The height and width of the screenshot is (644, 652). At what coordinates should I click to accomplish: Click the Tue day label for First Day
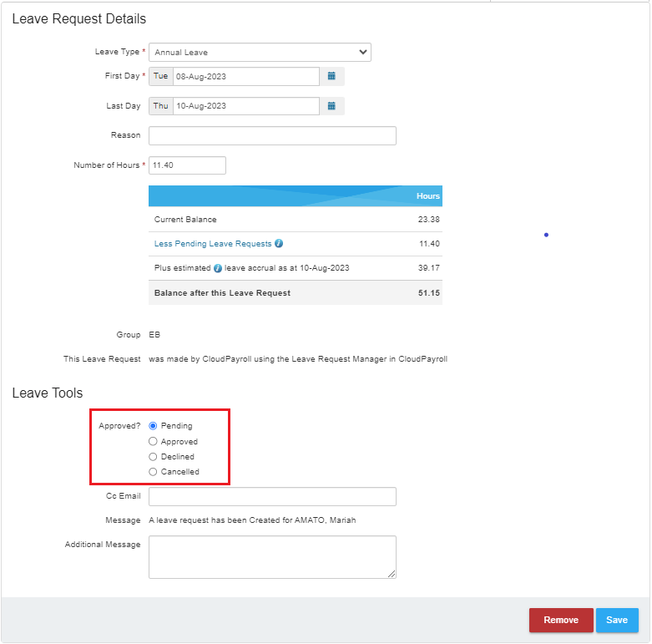(161, 76)
